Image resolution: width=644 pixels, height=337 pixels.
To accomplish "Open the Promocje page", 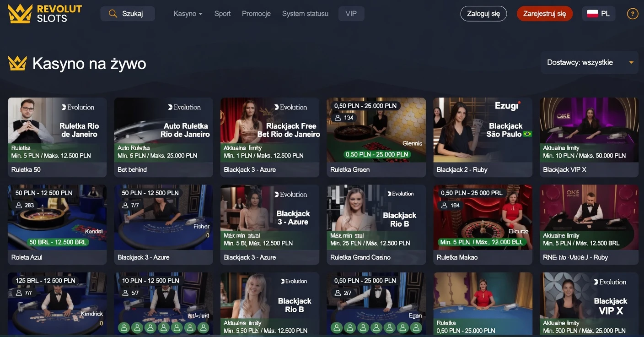I will [x=256, y=14].
